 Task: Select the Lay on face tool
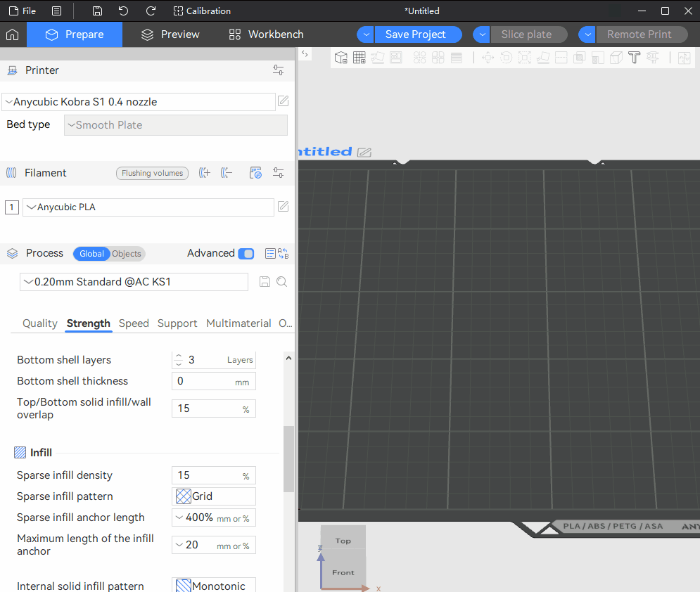(x=543, y=58)
